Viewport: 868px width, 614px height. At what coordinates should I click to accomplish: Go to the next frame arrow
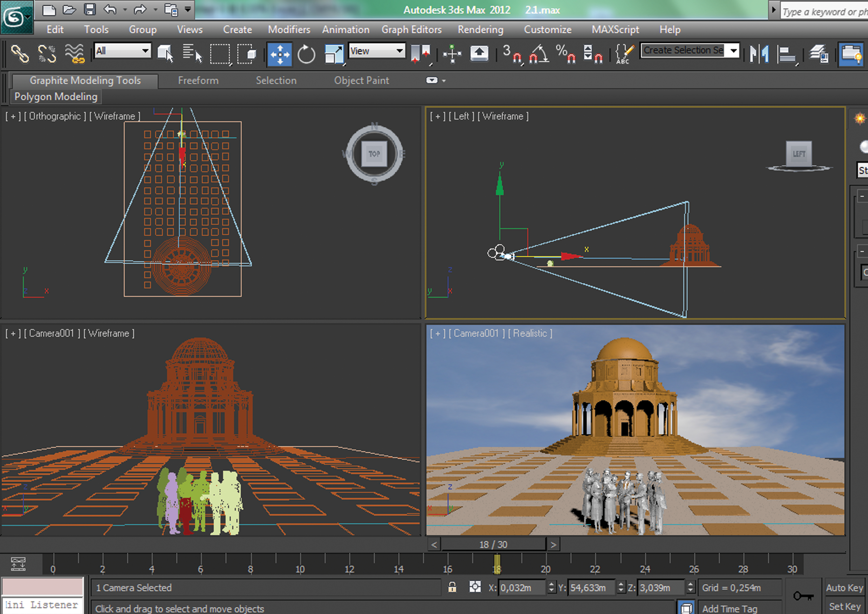point(554,545)
